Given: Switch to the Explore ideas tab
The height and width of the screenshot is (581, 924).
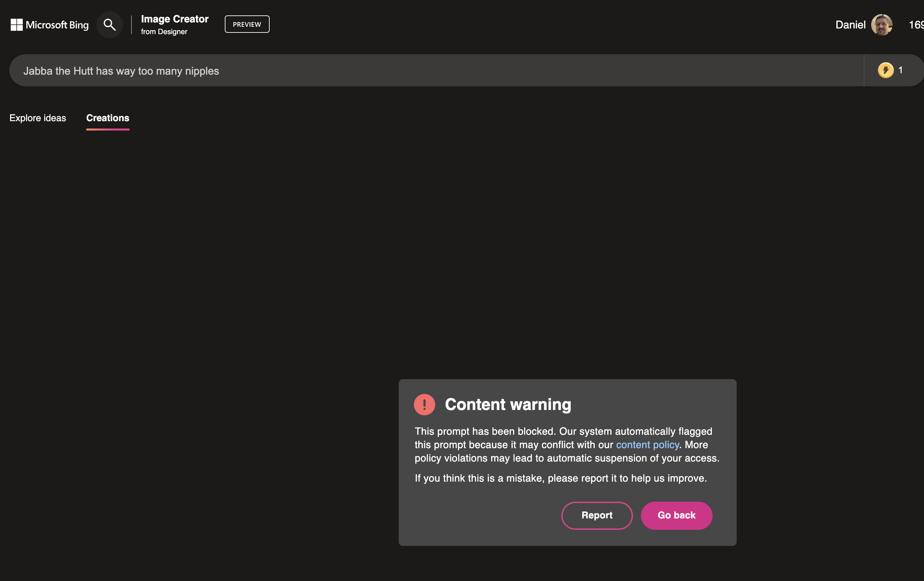Looking at the screenshot, I should 37,118.
